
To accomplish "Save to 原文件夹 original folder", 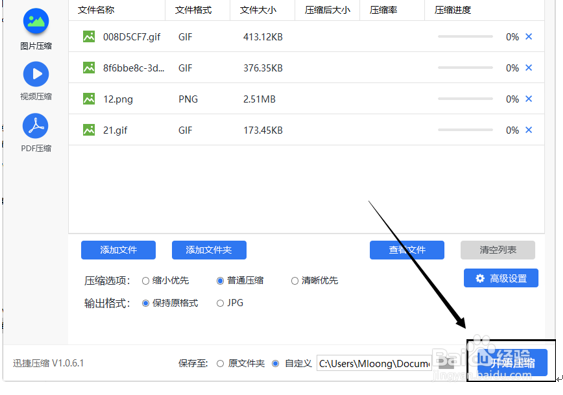I will [x=241, y=363].
